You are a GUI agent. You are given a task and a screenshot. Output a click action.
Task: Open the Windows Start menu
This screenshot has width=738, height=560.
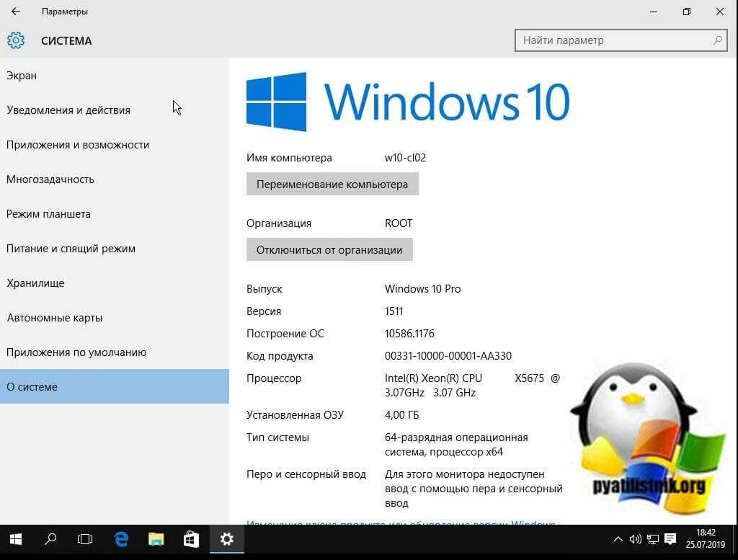click(x=16, y=539)
